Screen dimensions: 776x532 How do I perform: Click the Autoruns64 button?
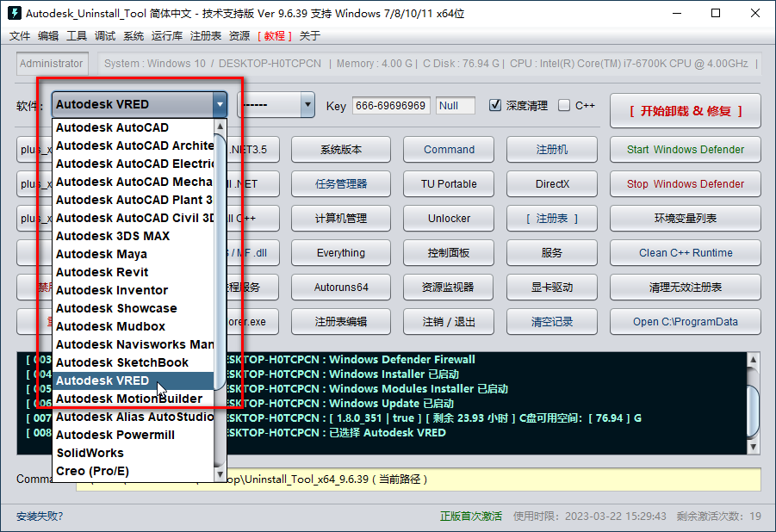(341, 287)
